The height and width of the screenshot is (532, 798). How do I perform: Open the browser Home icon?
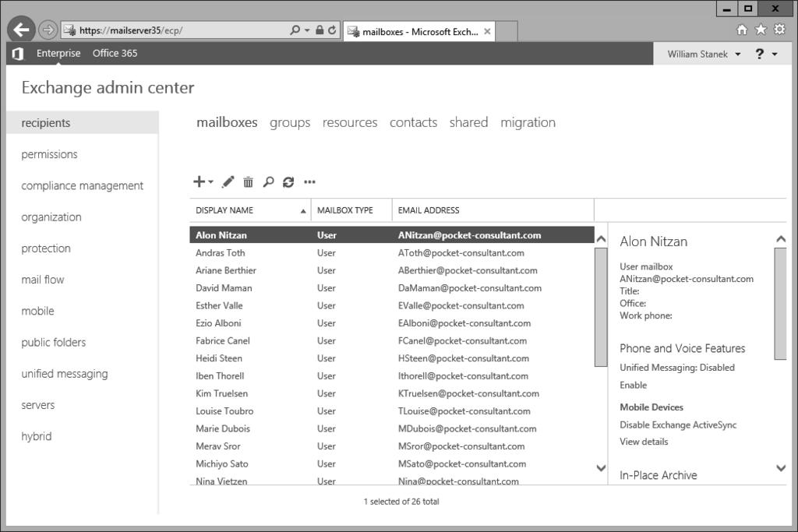(742, 30)
